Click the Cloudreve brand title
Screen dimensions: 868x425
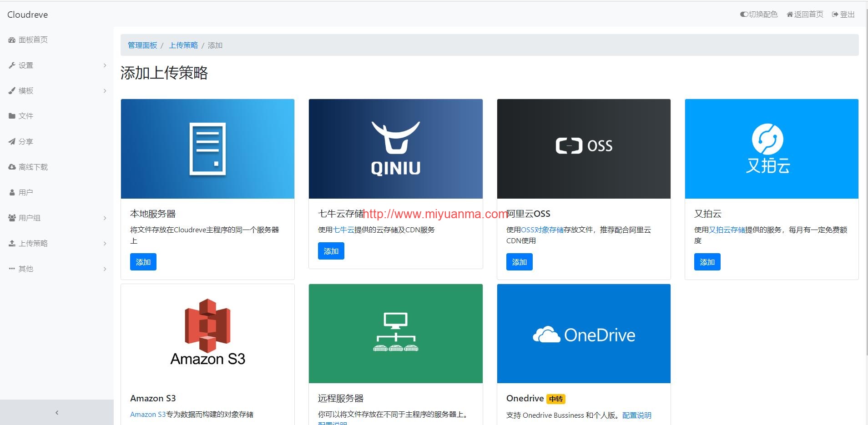[x=28, y=15]
